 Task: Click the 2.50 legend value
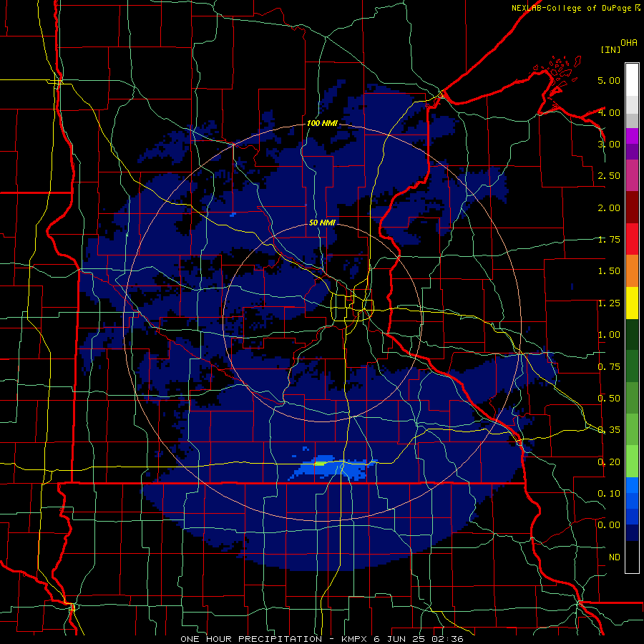[x=609, y=176]
